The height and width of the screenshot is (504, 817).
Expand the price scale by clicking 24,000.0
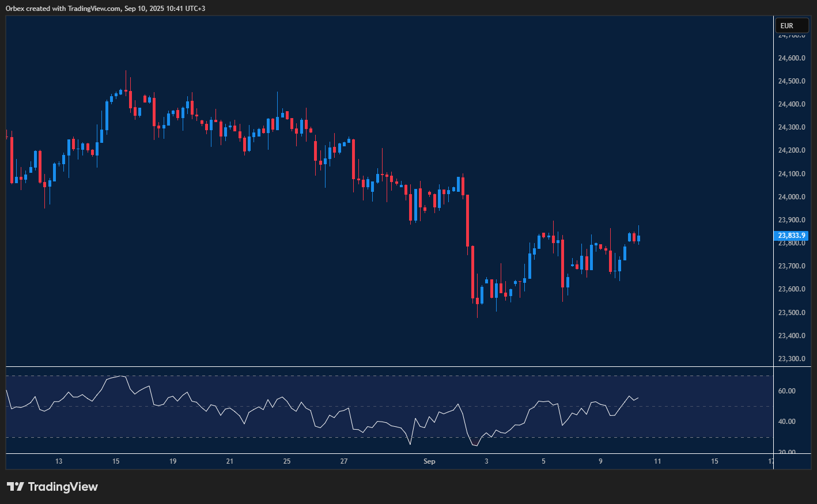pos(792,196)
